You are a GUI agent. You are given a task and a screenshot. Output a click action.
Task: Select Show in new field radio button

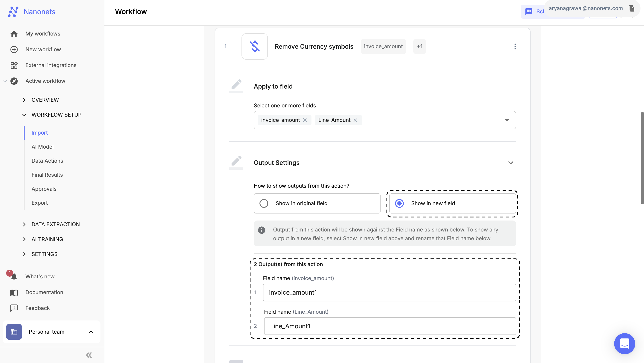click(x=399, y=203)
